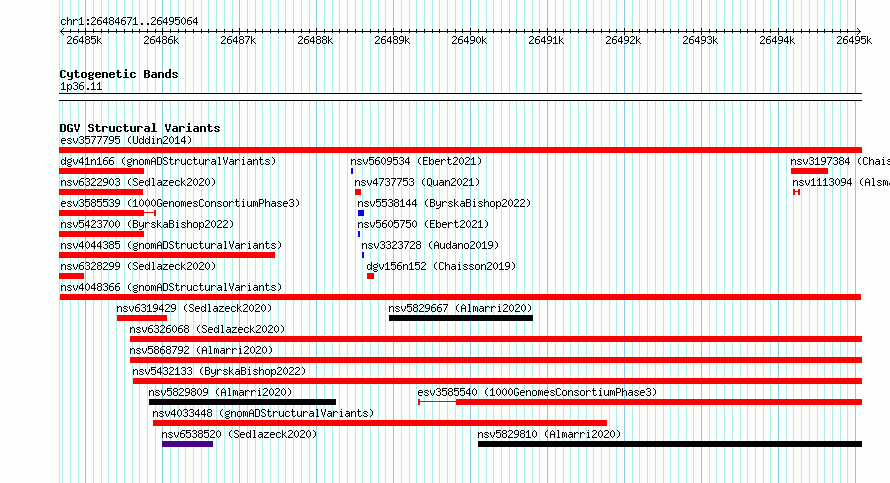890x483 pixels.
Task: Click the dgv41n166 gnomADStructuralVariants label
Action: tap(168, 161)
